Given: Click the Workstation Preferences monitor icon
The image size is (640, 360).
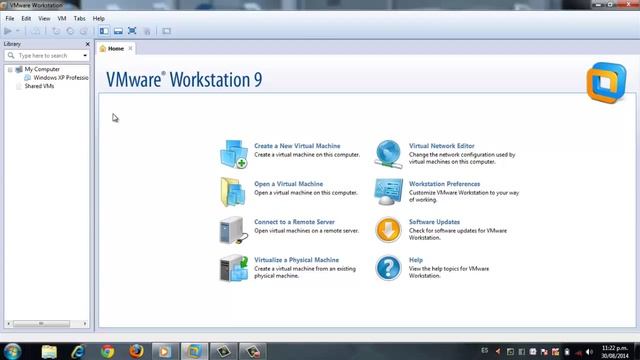Looking at the screenshot, I should pyautogui.click(x=388, y=192).
